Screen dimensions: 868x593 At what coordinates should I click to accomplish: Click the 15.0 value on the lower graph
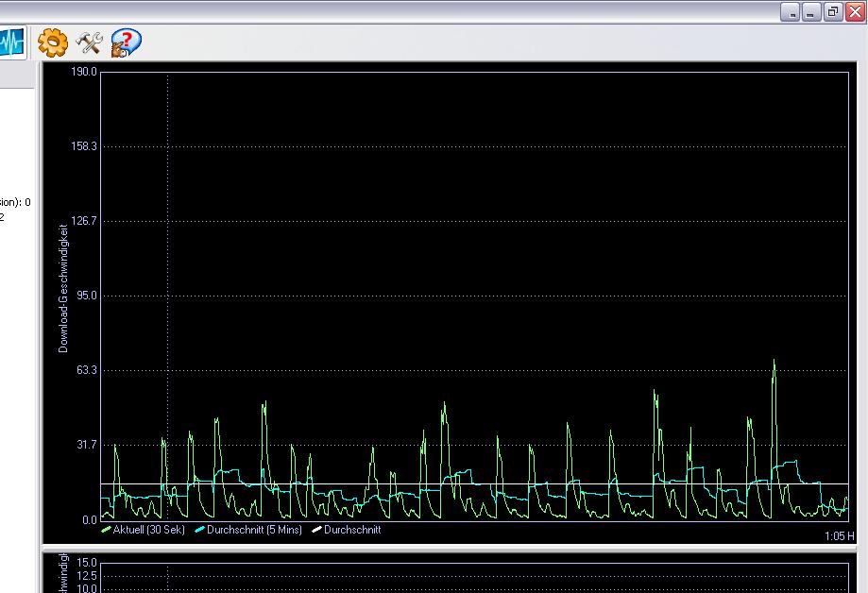87,564
